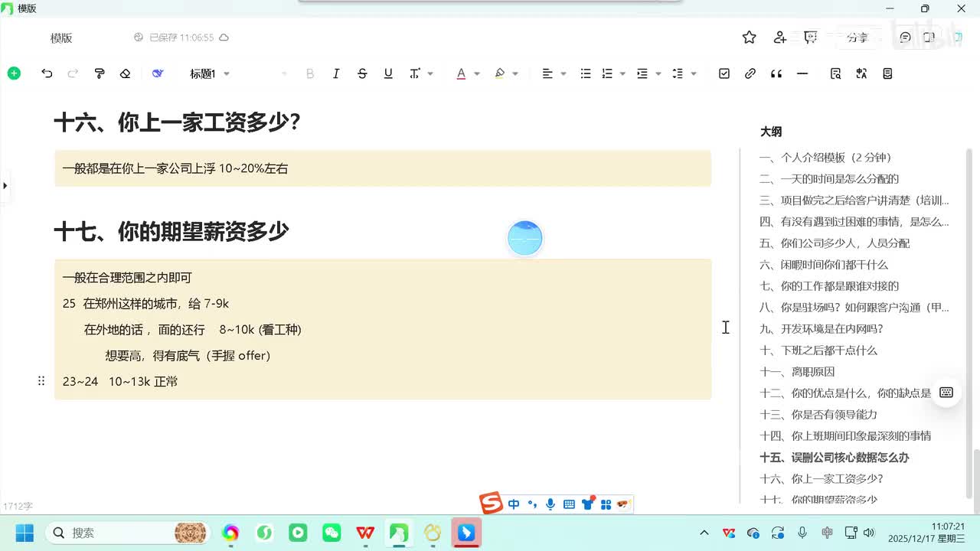Favorite this note with the star icon
This screenshot has height=551, width=980.
[x=750, y=37]
